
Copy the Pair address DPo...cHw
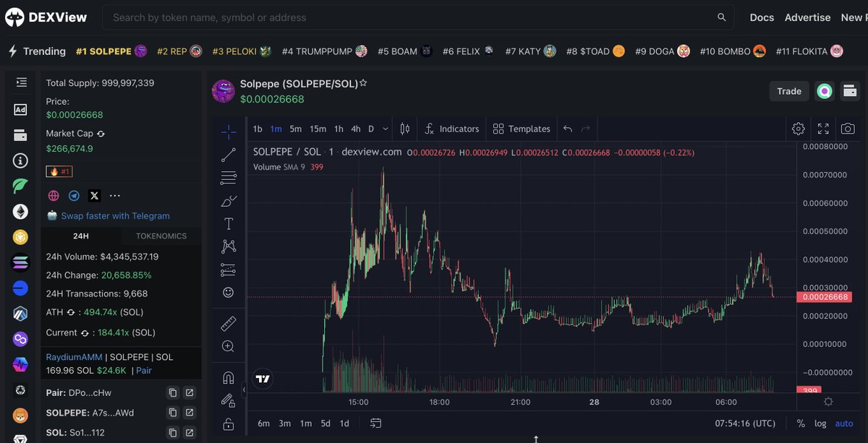[x=173, y=393]
